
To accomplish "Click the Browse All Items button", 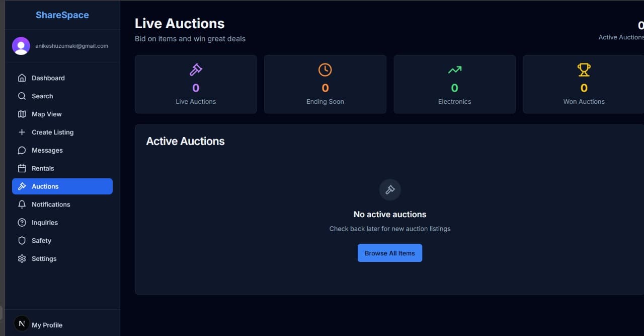I will pos(390,253).
